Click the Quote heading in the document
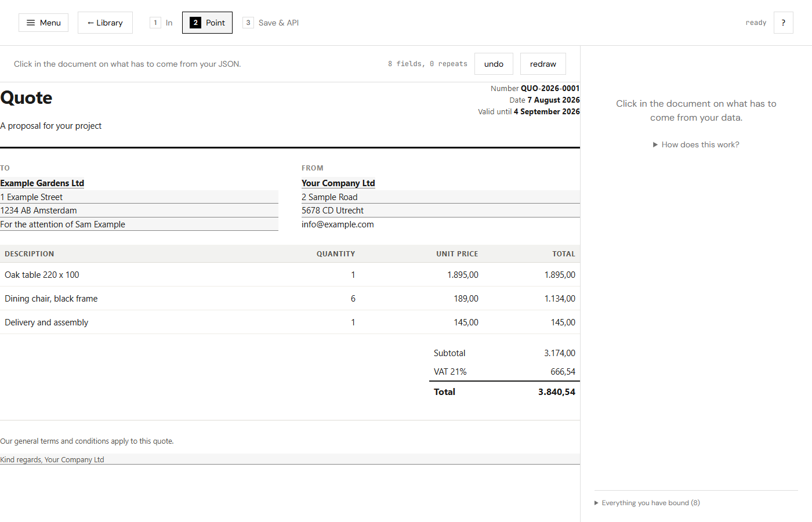Image resolution: width=812 pixels, height=522 pixels. click(x=26, y=97)
